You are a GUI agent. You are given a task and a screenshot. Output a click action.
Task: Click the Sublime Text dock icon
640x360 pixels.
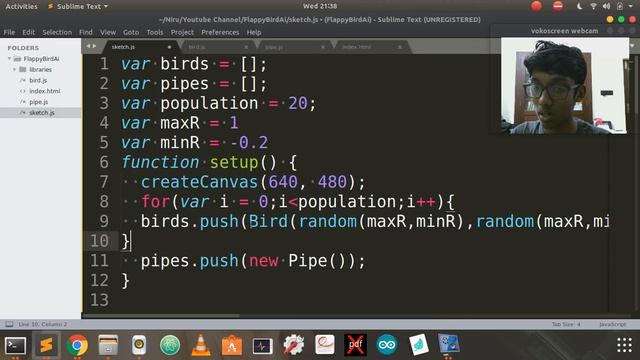pos(46,345)
